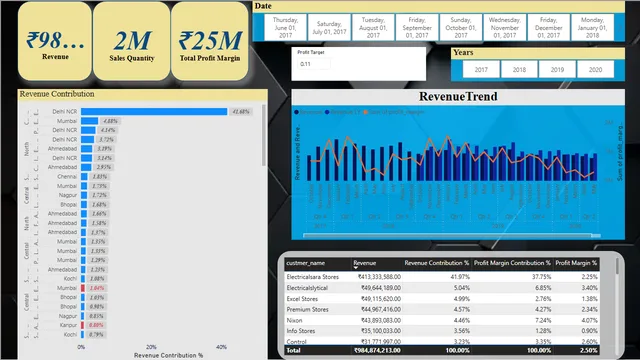Viewport: 640px width, 360px height.
Task: Sort by the Profit Margin % column header
Action: [576, 263]
